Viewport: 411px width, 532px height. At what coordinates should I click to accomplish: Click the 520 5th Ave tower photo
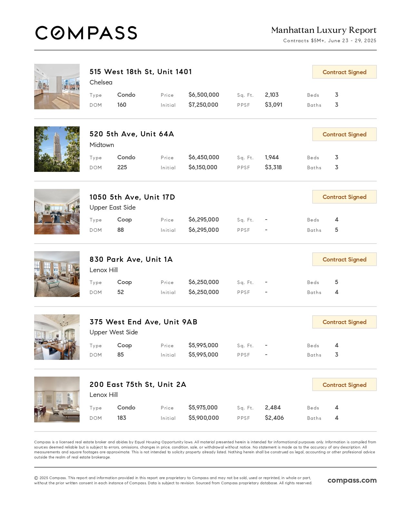click(57, 149)
